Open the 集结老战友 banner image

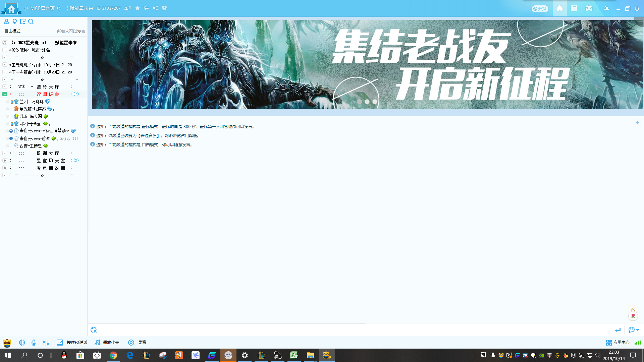(367, 64)
